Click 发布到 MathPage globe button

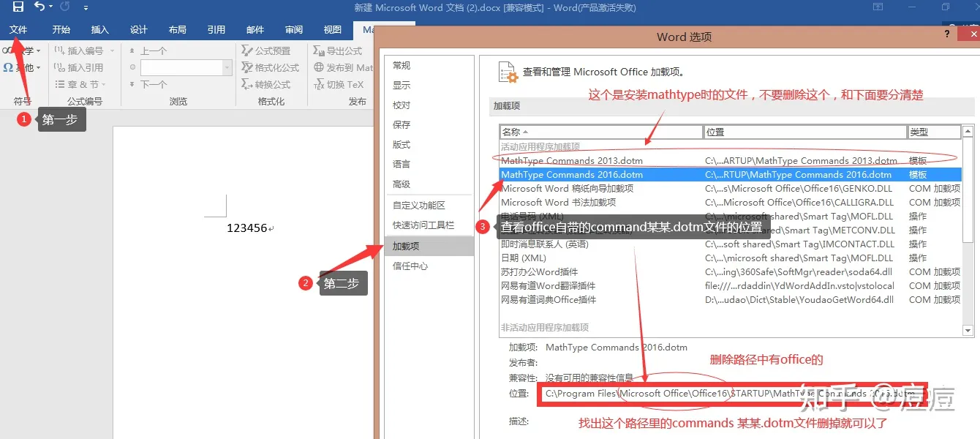(x=343, y=67)
